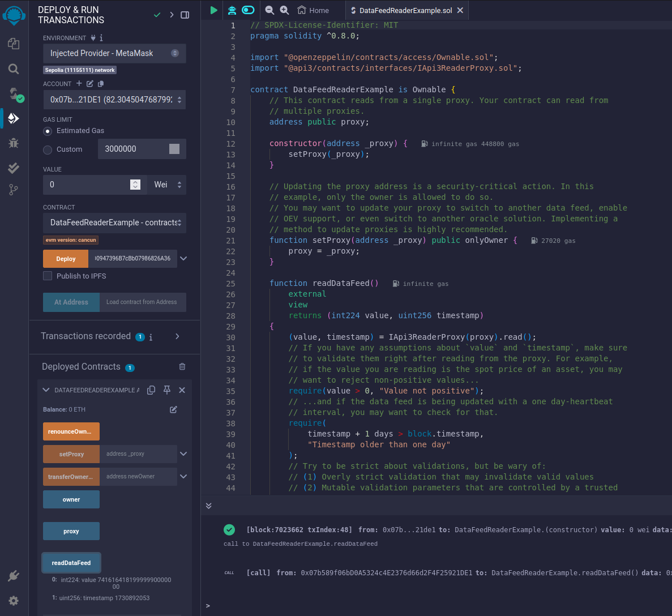Click the green Run script play icon
The height and width of the screenshot is (616, 672).
(x=213, y=10)
